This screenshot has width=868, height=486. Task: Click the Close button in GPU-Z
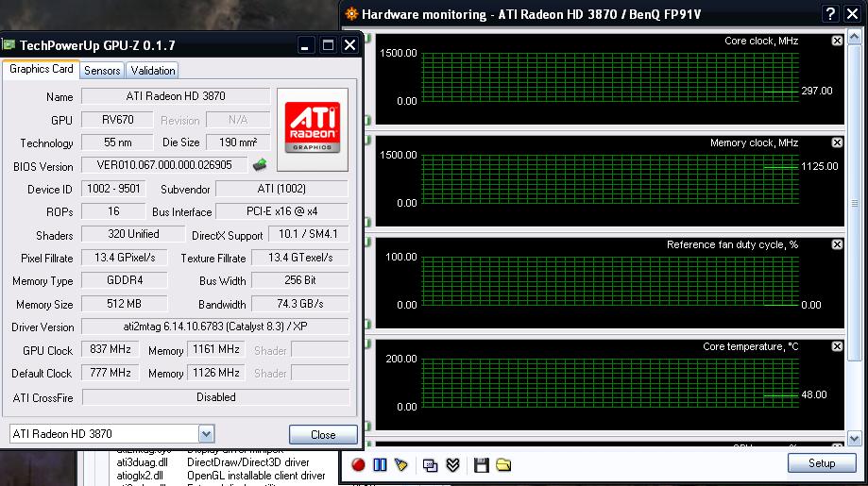click(x=323, y=435)
